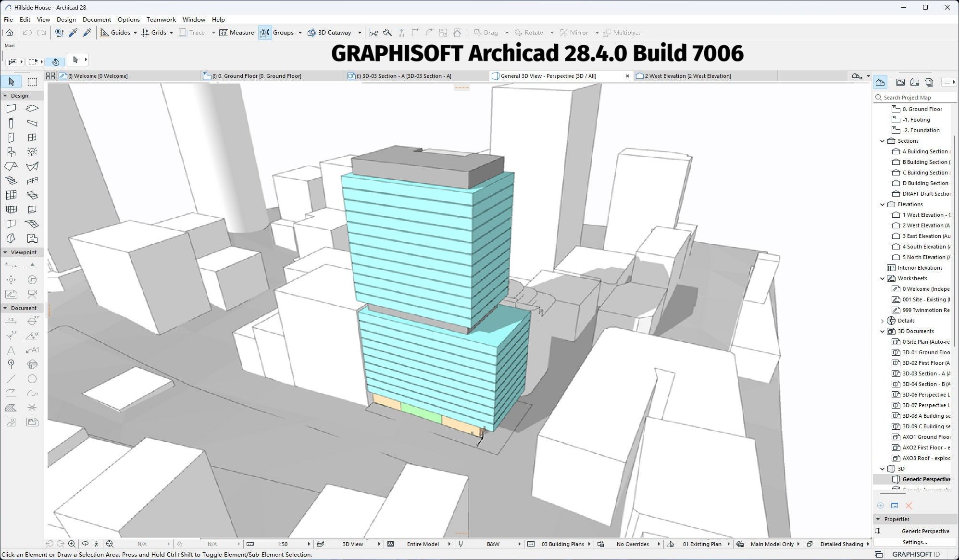This screenshot has width=959, height=560.
Task: Click the Search Project Map field
Action: coord(916,97)
